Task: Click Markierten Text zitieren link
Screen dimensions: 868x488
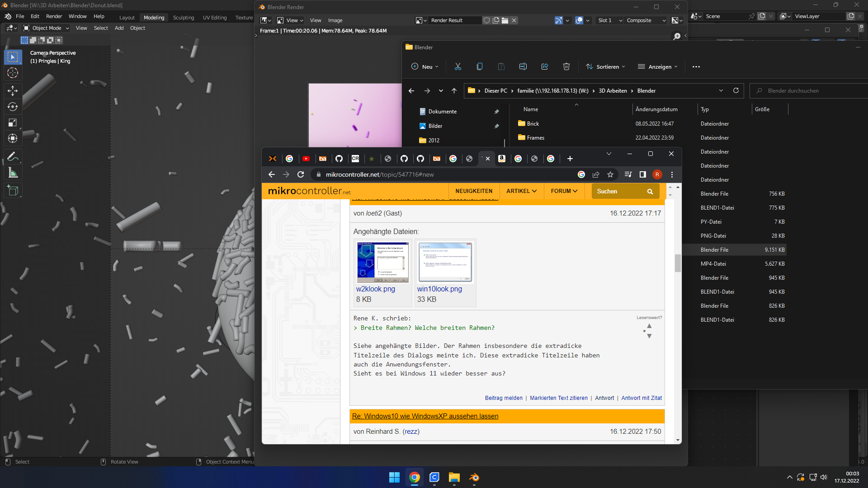Action: 559,398
